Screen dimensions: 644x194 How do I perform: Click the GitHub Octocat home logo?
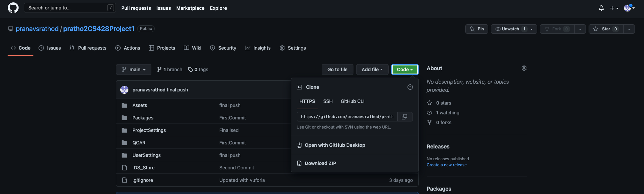tap(13, 8)
